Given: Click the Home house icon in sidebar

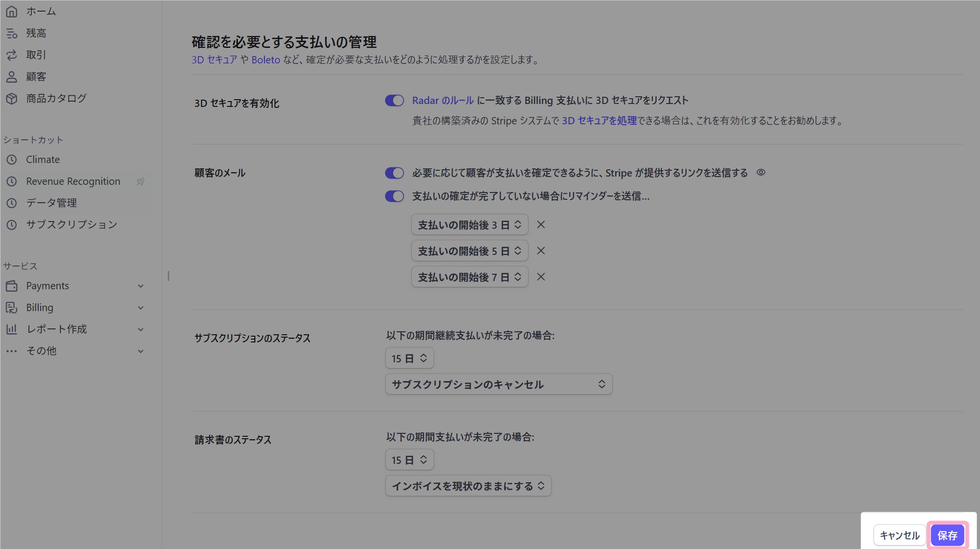Looking at the screenshot, I should (x=12, y=12).
